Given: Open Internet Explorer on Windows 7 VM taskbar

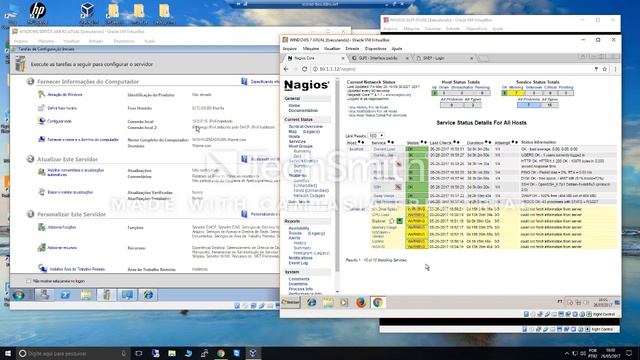Looking at the screenshot, I should 311,302.
